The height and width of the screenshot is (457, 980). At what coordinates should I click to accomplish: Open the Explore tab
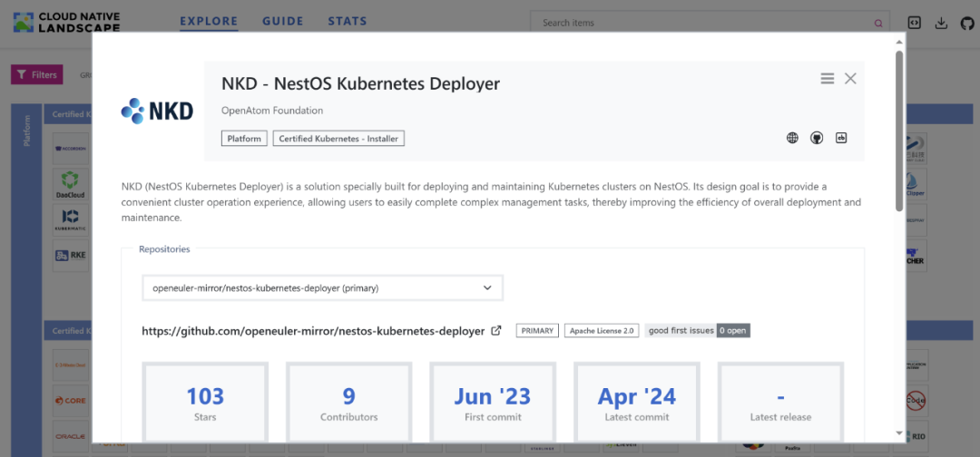209,21
